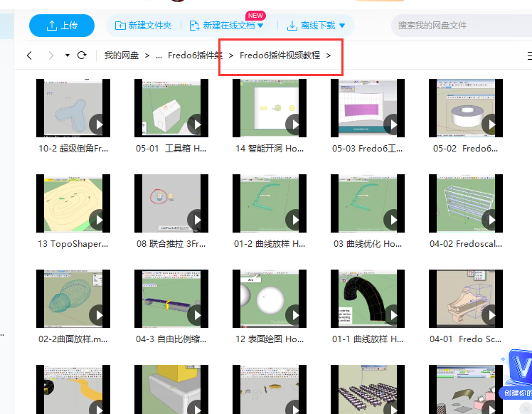Select file name 01-2 曲线放样 H...
532x414 pixels.
tap(270, 244)
